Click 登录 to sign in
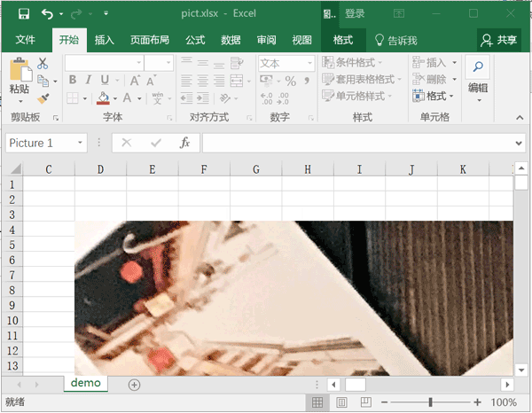 355,14
